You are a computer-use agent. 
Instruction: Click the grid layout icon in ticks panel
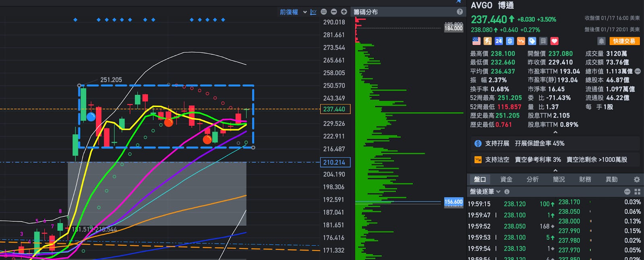click(x=637, y=192)
